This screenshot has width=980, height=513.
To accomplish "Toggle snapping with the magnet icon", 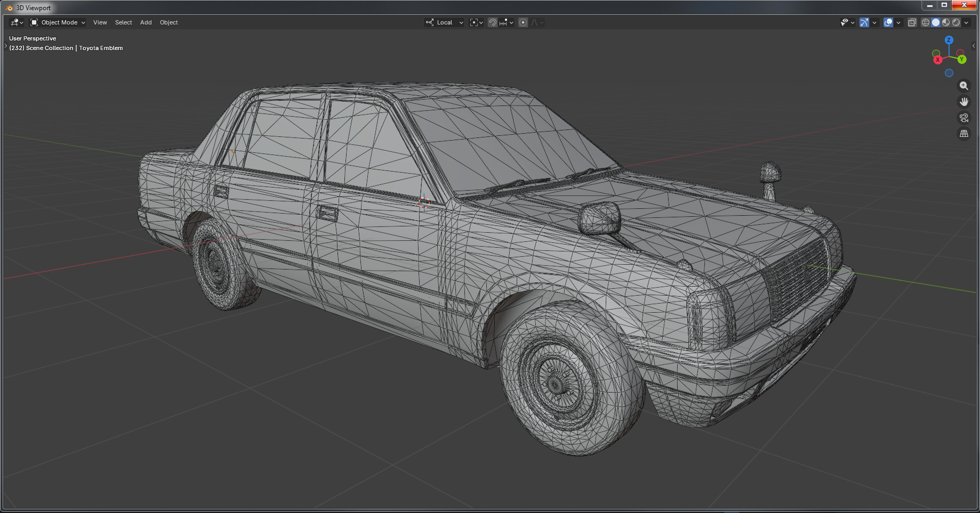I will tap(493, 22).
